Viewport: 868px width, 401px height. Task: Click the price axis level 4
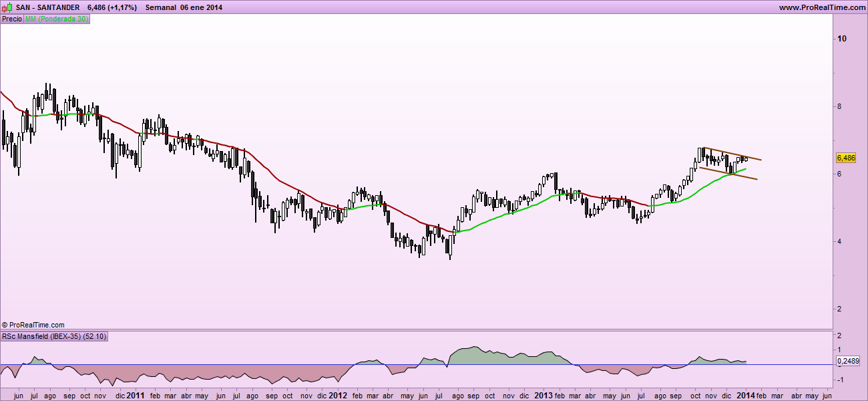[840, 241]
